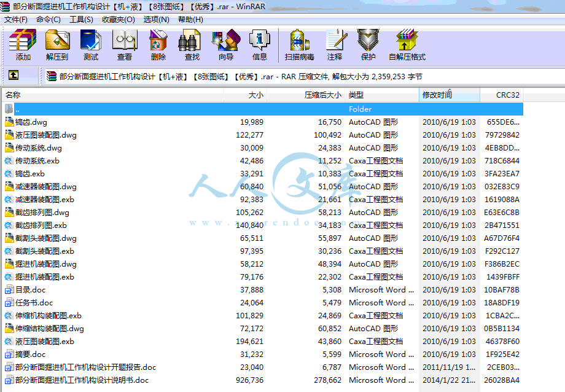Image resolution: width=565 pixels, height=392 pixels.
Task: Open the 帮助(H) menu
Action: (190, 20)
